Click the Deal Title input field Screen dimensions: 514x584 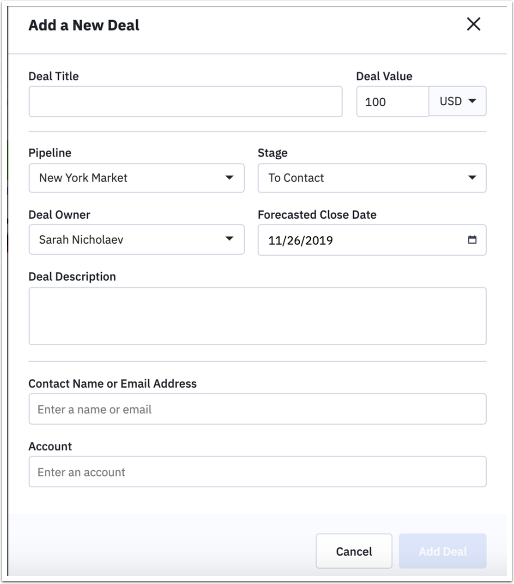tap(185, 101)
